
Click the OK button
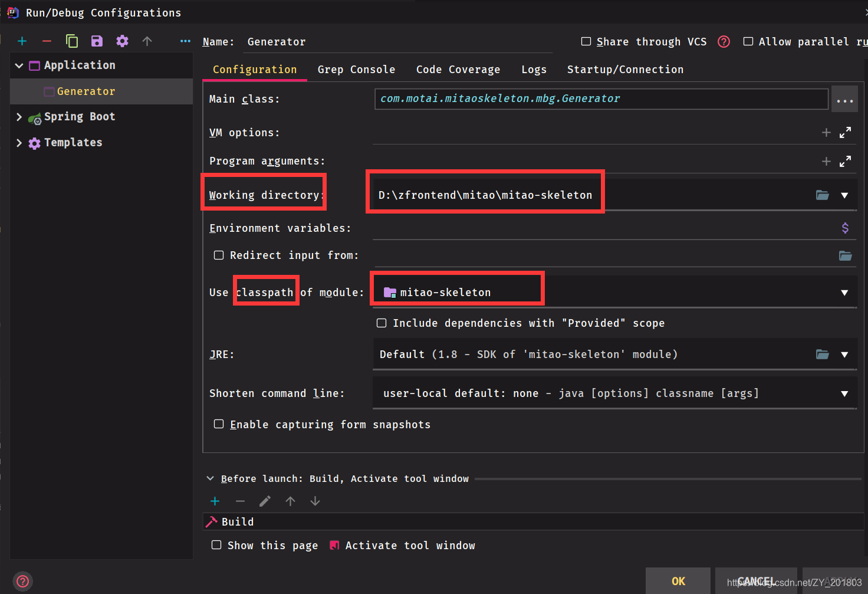(678, 581)
